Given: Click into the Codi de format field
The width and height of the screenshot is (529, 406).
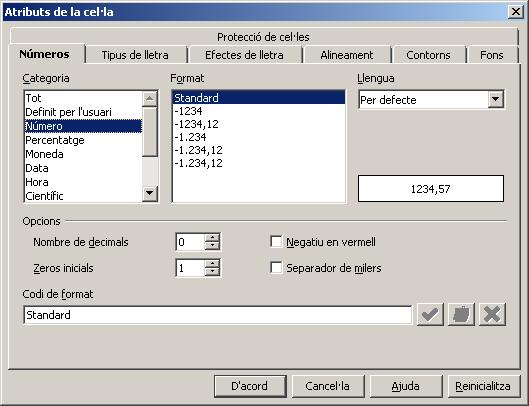Looking at the screenshot, I should tap(218, 315).
